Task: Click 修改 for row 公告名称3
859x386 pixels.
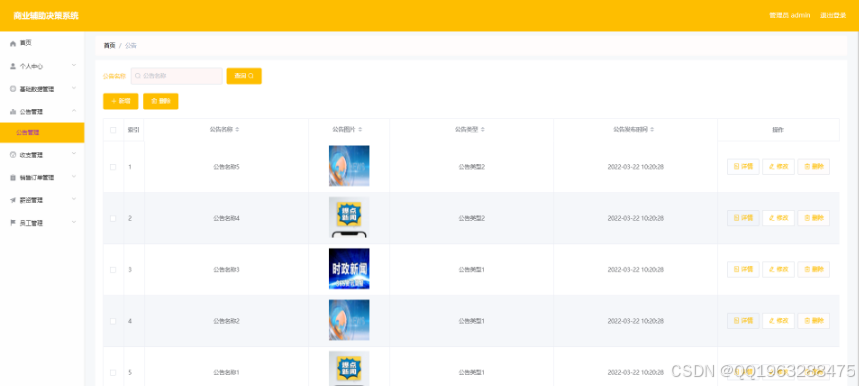Action: point(778,269)
